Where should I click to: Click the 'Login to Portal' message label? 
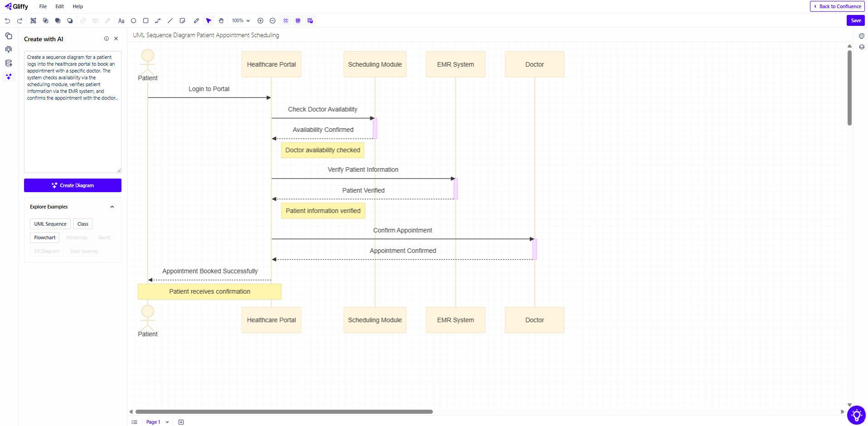point(209,89)
